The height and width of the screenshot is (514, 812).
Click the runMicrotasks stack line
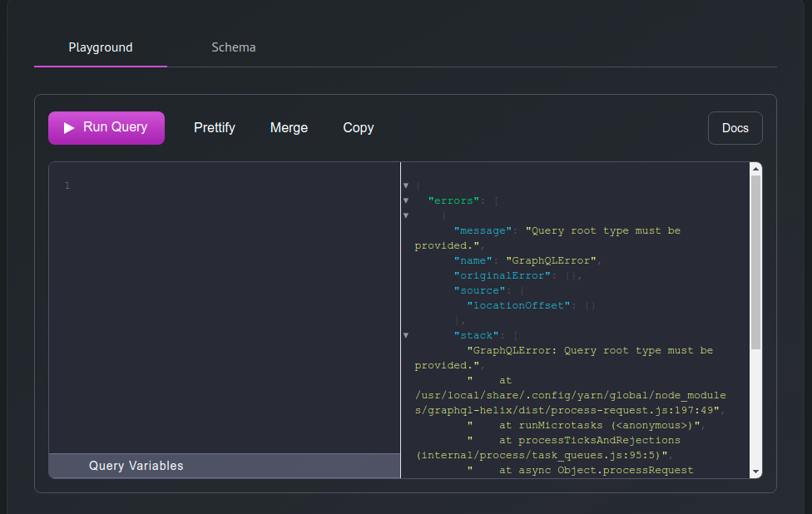click(x=584, y=425)
